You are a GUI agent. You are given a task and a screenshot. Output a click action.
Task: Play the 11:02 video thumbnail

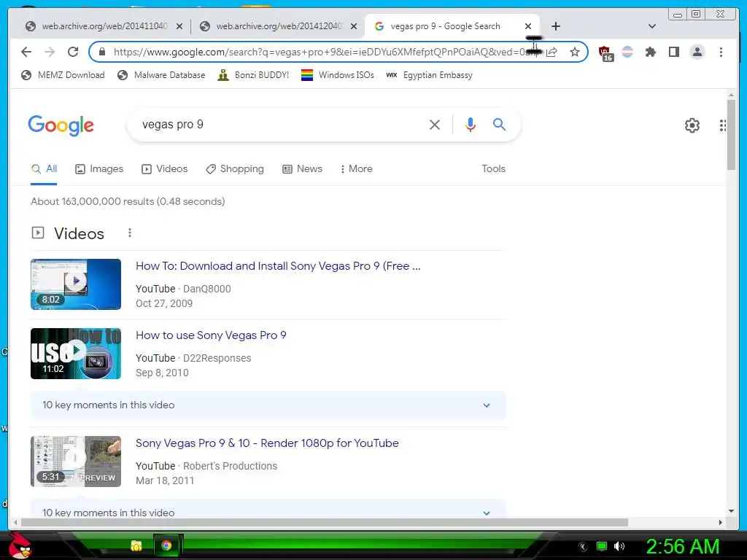[x=76, y=354]
